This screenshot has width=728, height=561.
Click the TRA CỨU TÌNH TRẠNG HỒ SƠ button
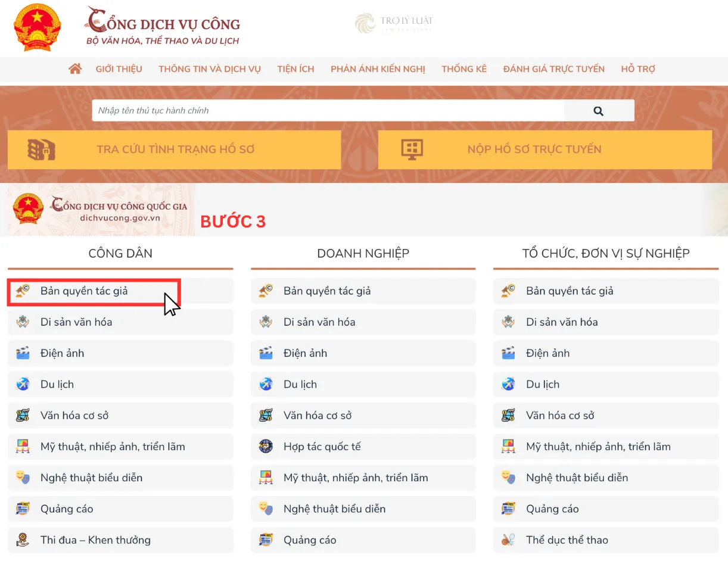pos(176,149)
